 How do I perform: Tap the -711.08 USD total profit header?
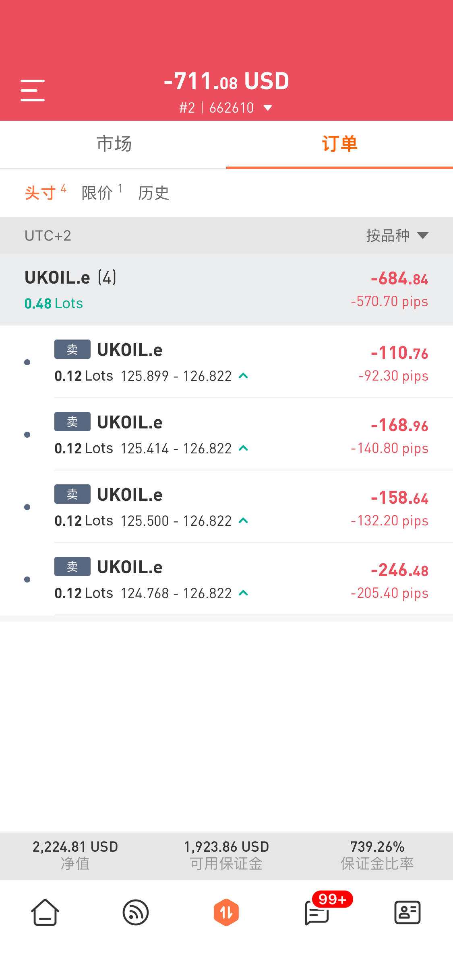tap(226, 81)
